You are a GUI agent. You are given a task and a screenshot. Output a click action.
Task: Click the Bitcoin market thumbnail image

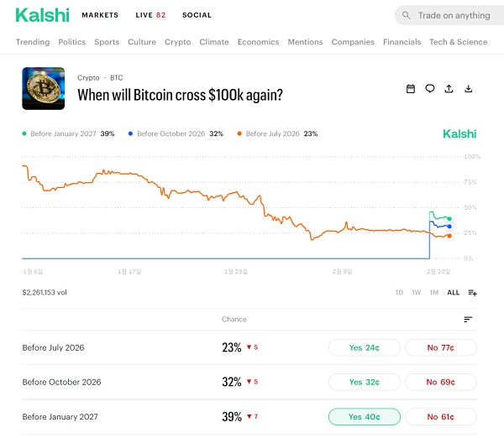point(44,88)
